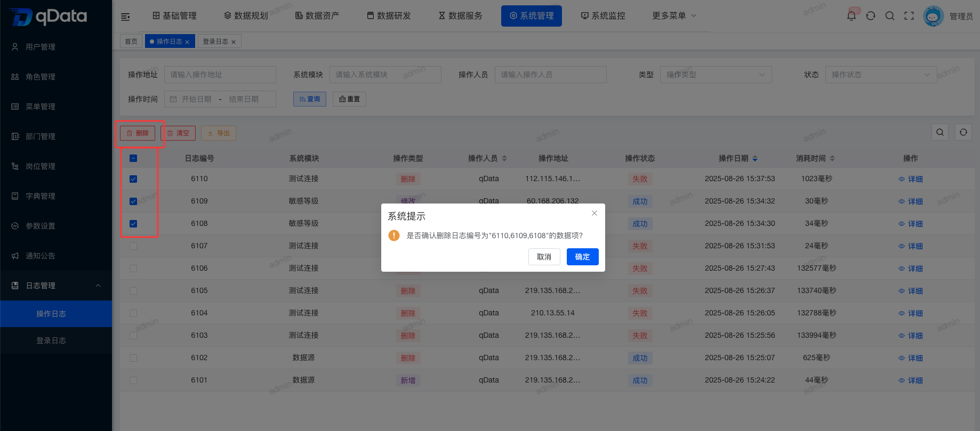
Task: Check the row 6107 checkbox
Action: point(133,246)
